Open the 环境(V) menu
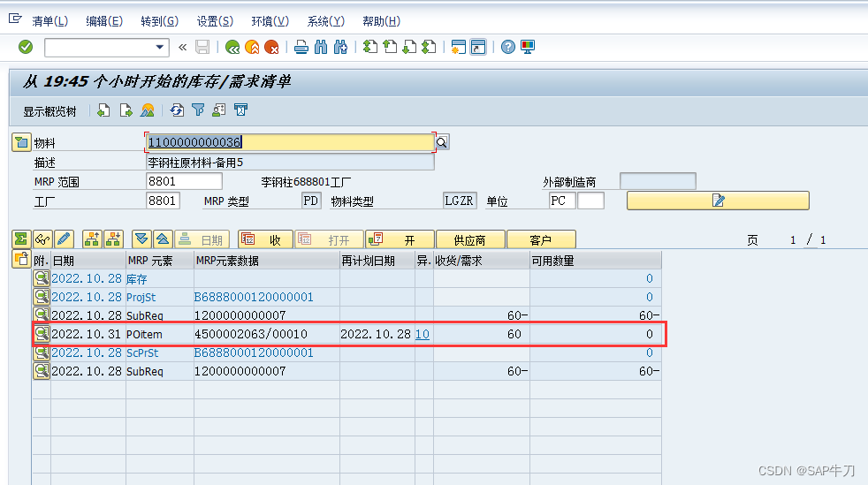 (x=270, y=21)
